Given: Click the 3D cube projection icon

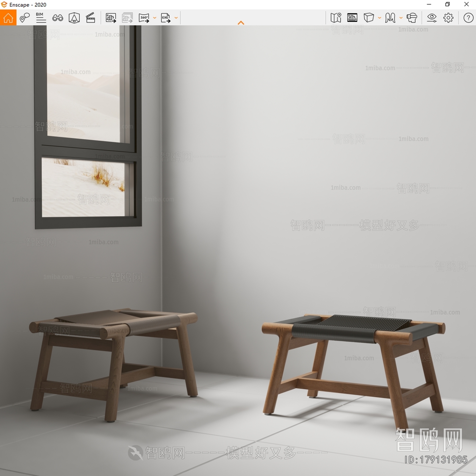Looking at the screenshot, I should 369,18.
